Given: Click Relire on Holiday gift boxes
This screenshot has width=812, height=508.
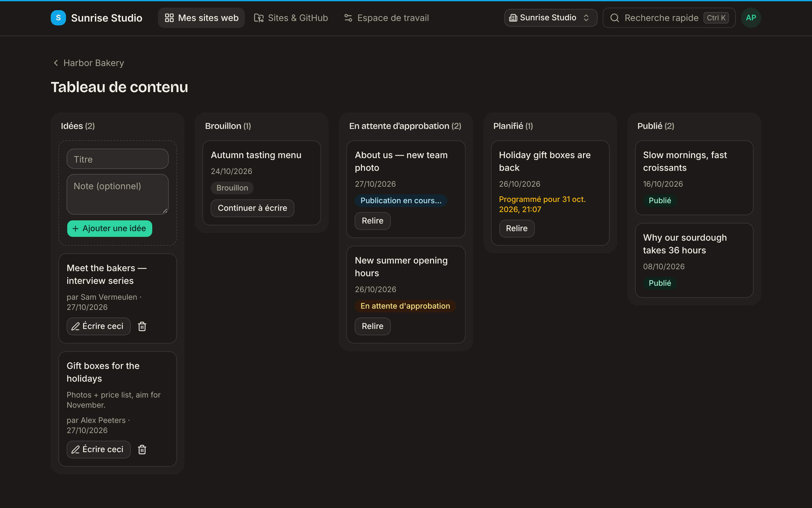Looking at the screenshot, I should point(516,229).
